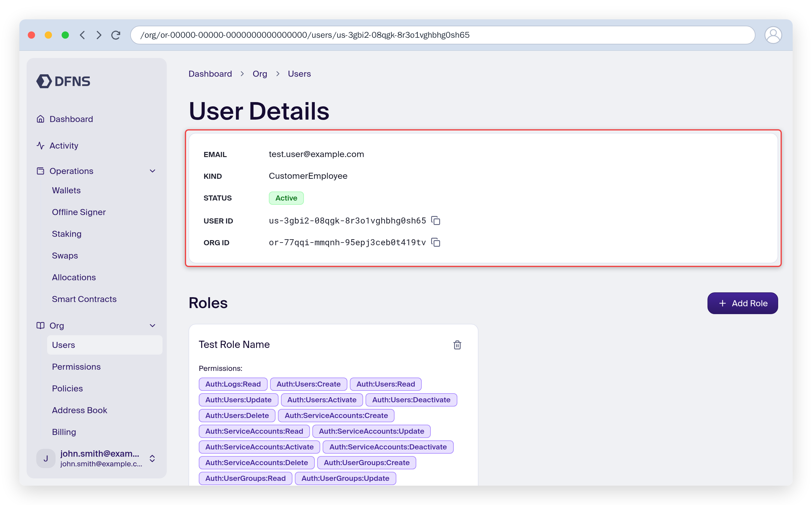The height and width of the screenshot is (505, 812).
Task: Open the Staking page
Action: pos(66,234)
